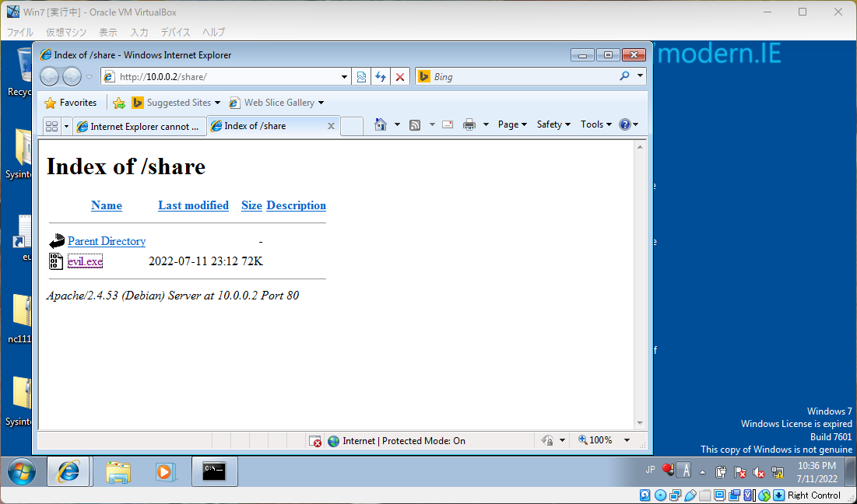Expand the Print options dropdown arrow

tap(486, 124)
